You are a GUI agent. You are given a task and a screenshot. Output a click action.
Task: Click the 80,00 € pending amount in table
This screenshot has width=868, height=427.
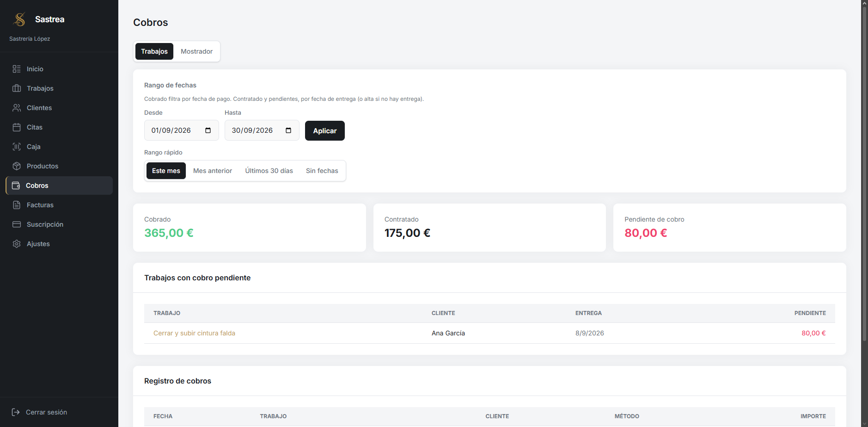click(x=813, y=333)
